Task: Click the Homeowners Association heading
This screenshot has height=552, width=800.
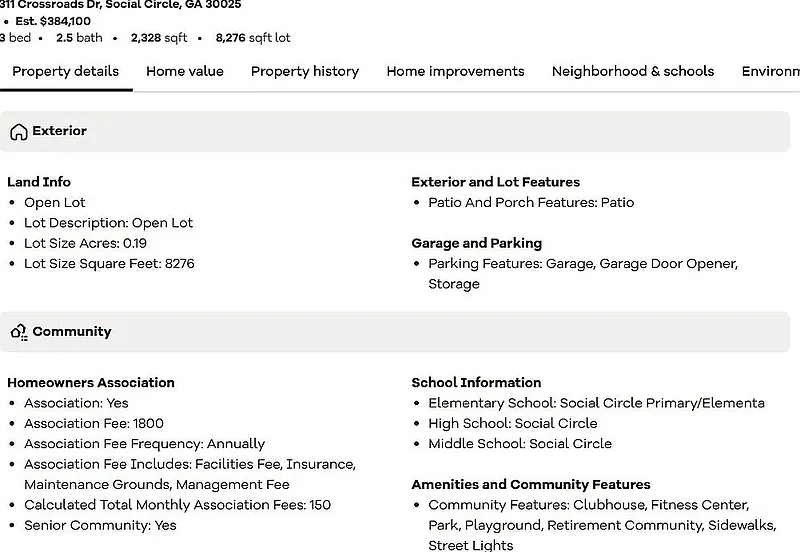Action: click(x=91, y=382)
